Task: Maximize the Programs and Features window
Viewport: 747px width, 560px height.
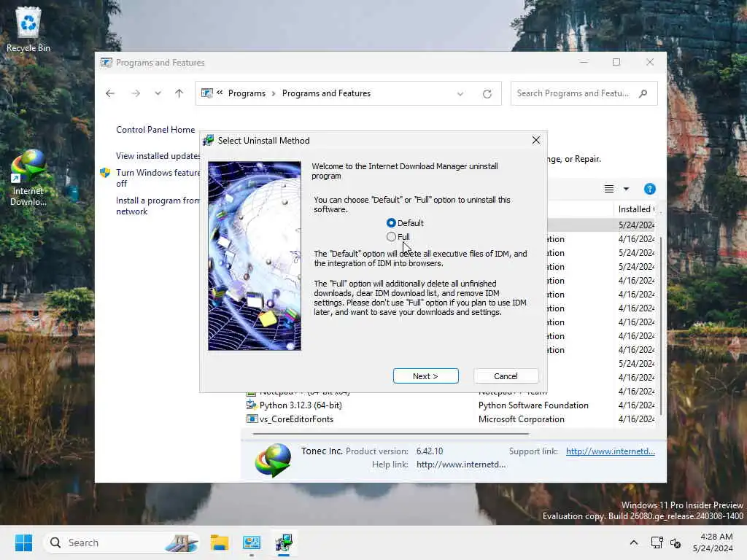Action: point(616,63)
